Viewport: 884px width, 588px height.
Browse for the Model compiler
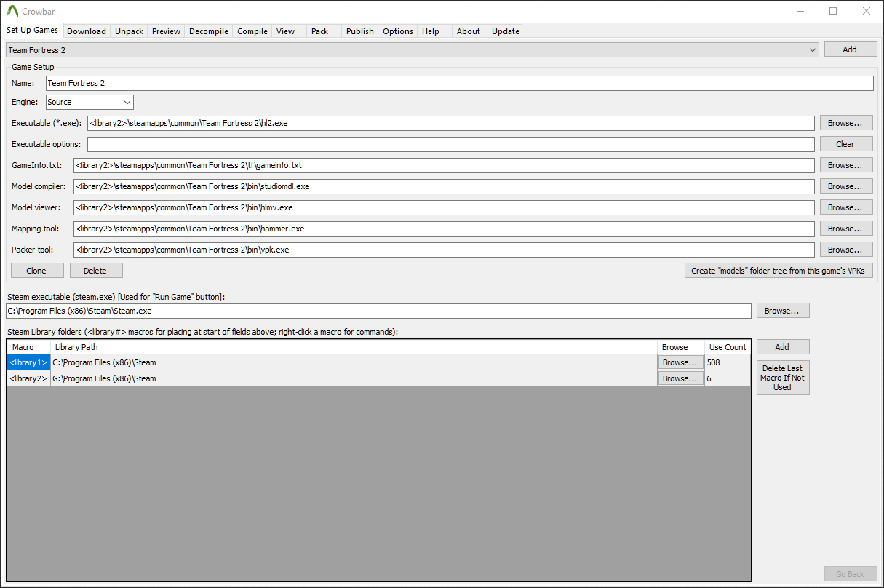click(846, 186)
